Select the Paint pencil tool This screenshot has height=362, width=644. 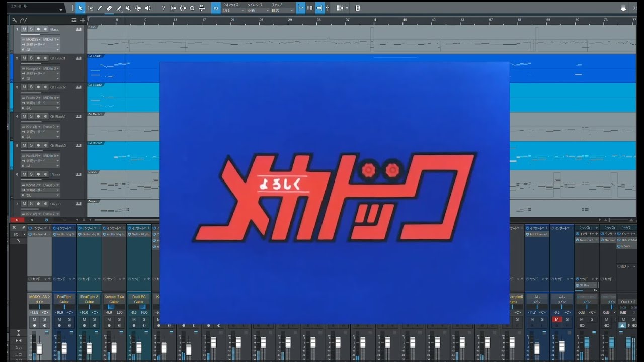[x=119, y=8]
